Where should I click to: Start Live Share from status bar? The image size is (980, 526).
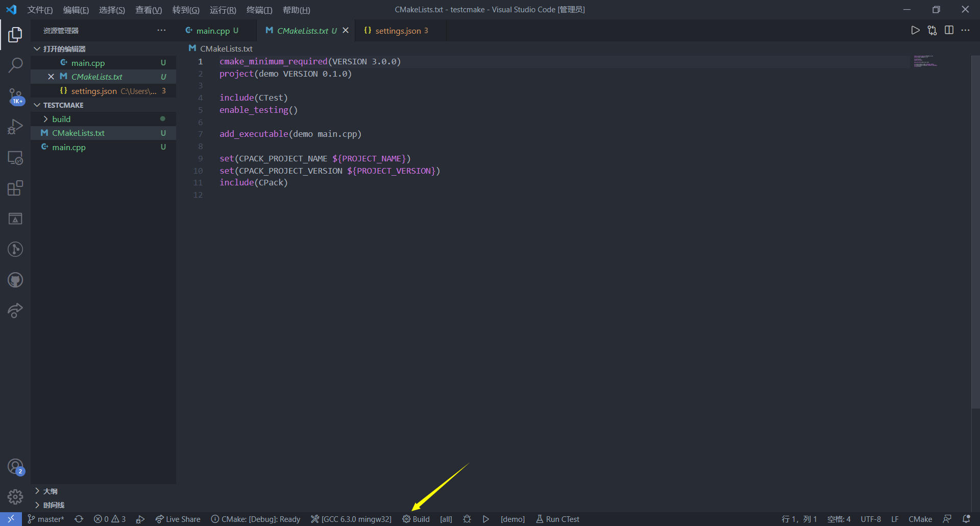point(178,519)
